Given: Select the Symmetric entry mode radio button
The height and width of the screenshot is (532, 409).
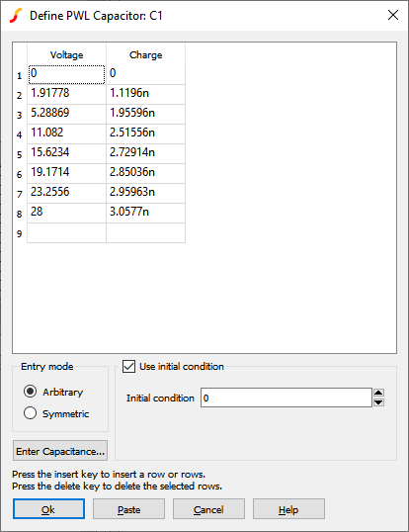Looking at the screenshot, I should 31,413.
